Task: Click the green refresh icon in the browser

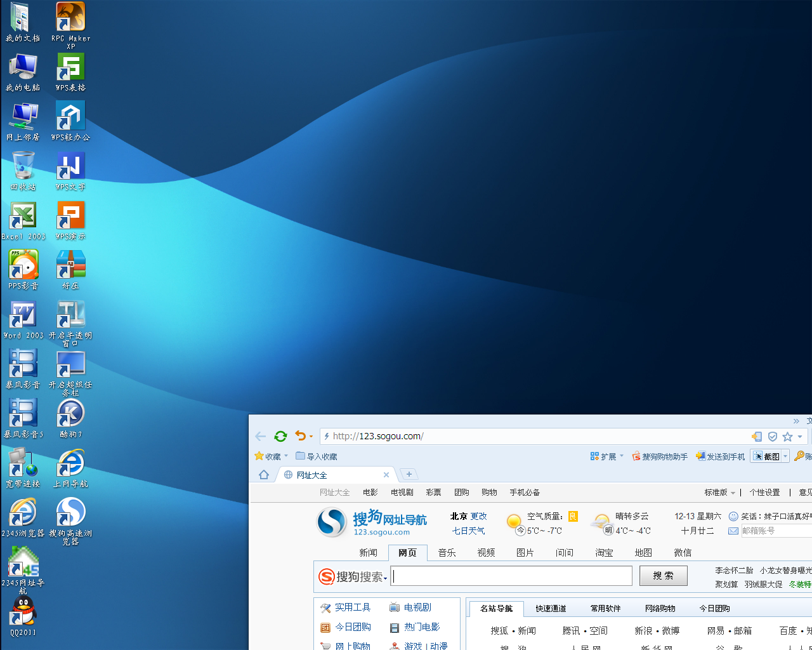Action: pyautogui.click(x=280, y=436)
